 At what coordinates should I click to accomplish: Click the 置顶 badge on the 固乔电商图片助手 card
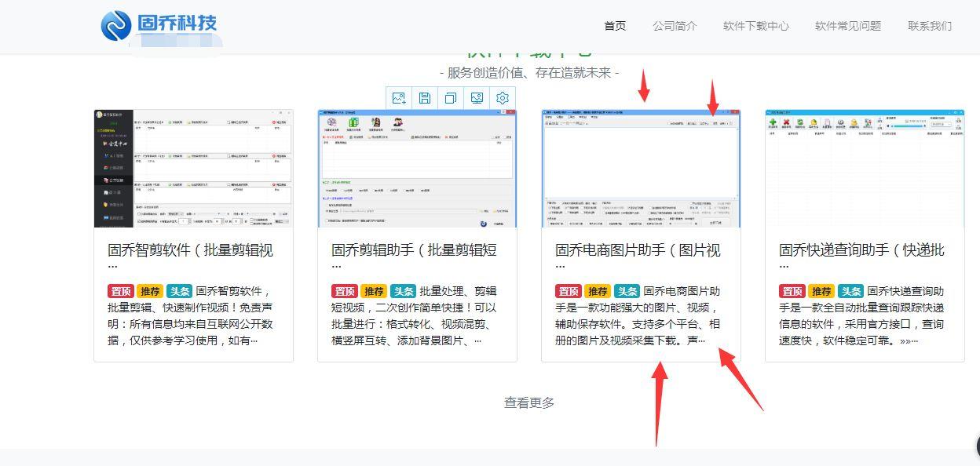pos(569,291)
